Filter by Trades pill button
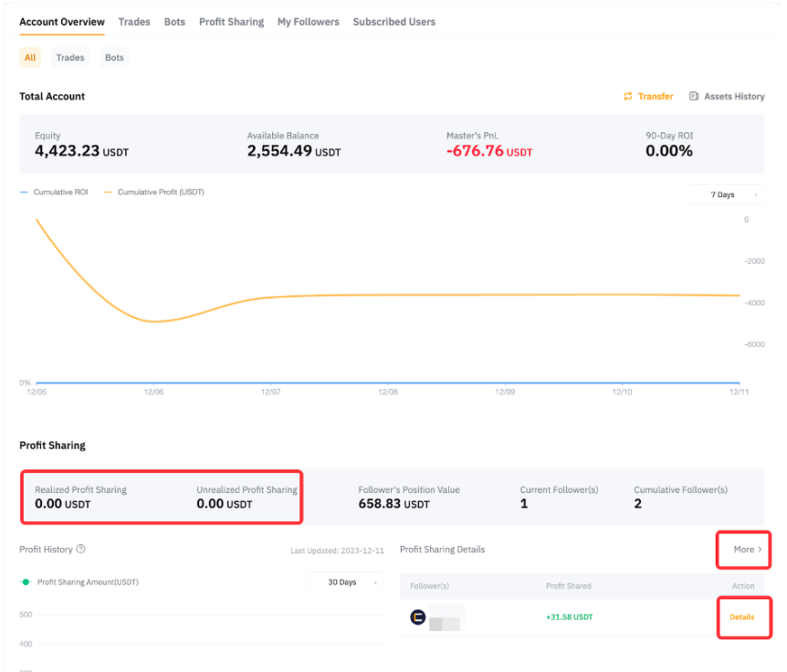Image resolution: width=787 pixels, height=672 pixels. [x=70, y=58]
